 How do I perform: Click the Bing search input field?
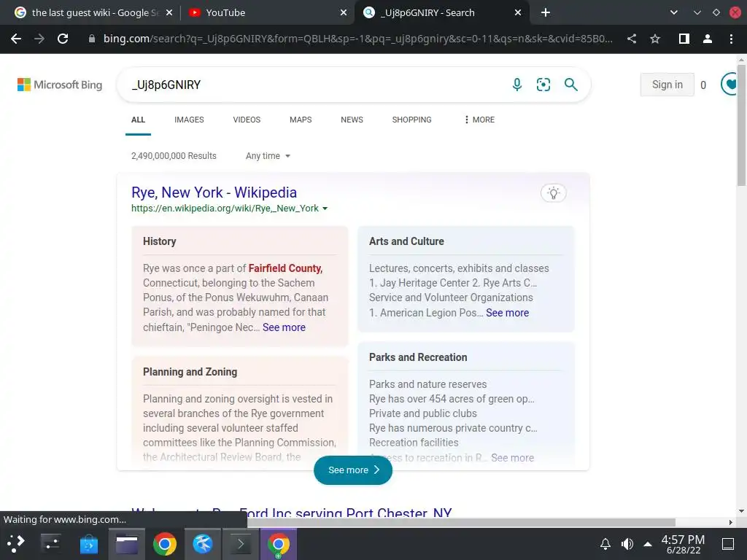tap(314, 85)
